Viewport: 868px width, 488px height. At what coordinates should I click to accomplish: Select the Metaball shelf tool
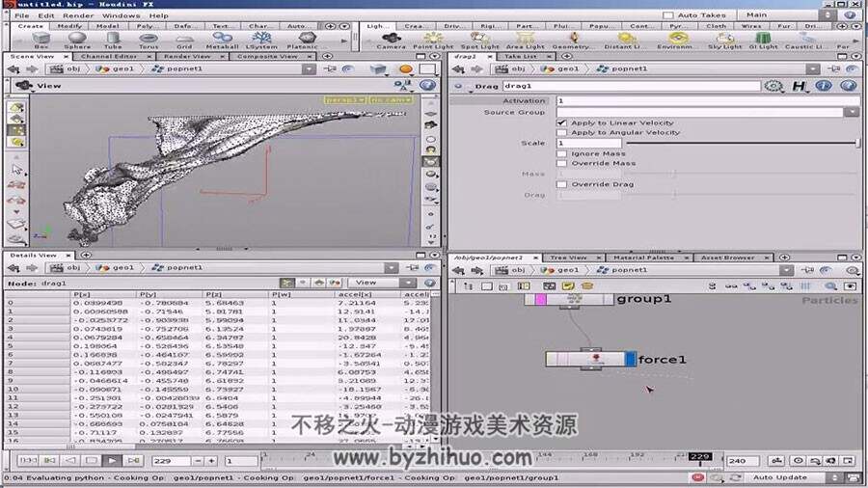point(222,40)
